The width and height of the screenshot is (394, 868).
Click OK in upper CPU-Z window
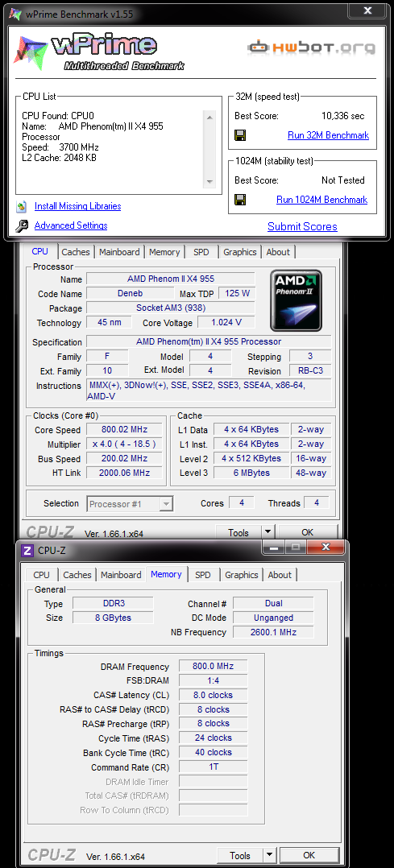(x=308, y=532)
